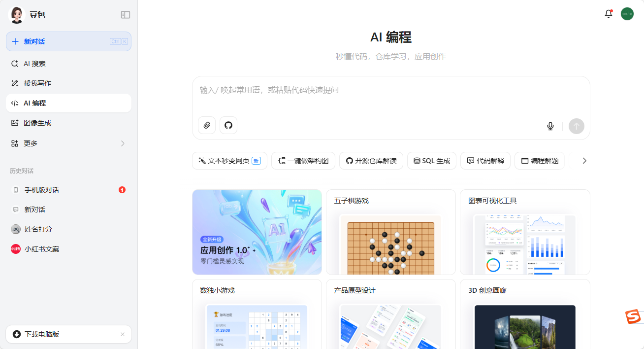The width and height of the screenshot is (644, 349).
Task: Select SQL 生成 suggestion chip
Action: [432, 161]
